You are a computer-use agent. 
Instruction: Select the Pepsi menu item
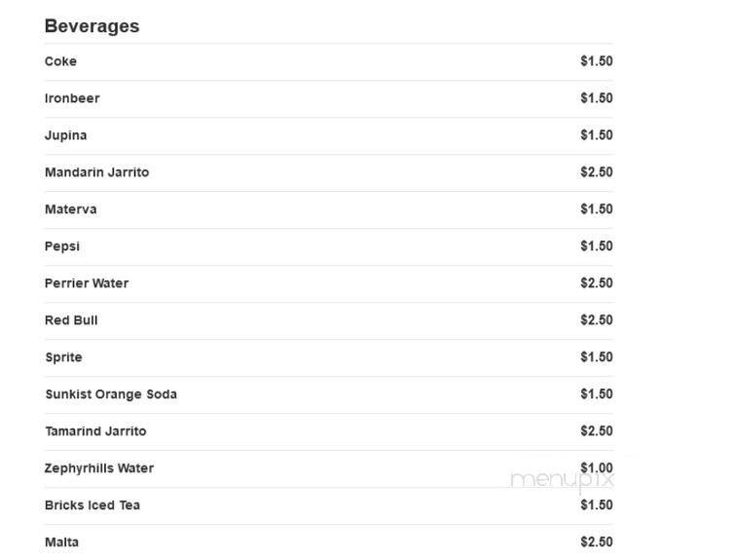(x=62, y=246)
